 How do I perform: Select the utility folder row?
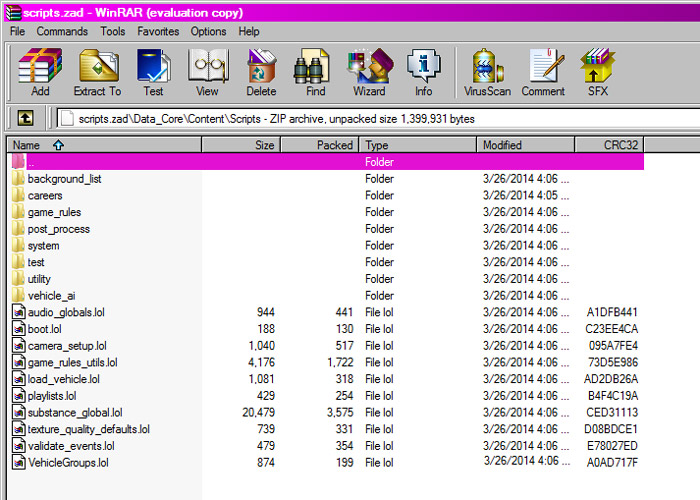tap(326, 279)
